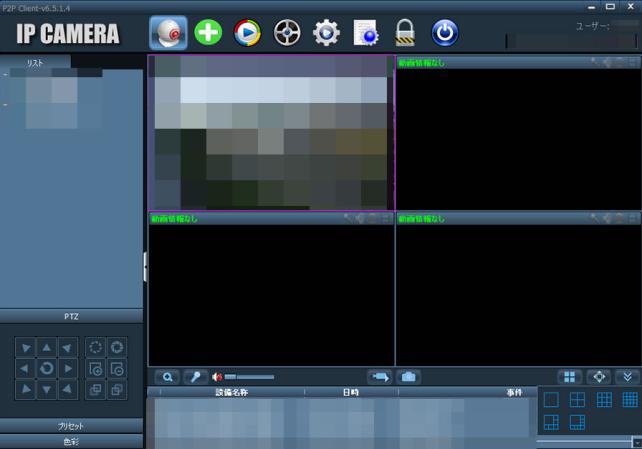Click the focus plus icon in PTZ
This screenshot has height=449, width=642.
point(95,369)
